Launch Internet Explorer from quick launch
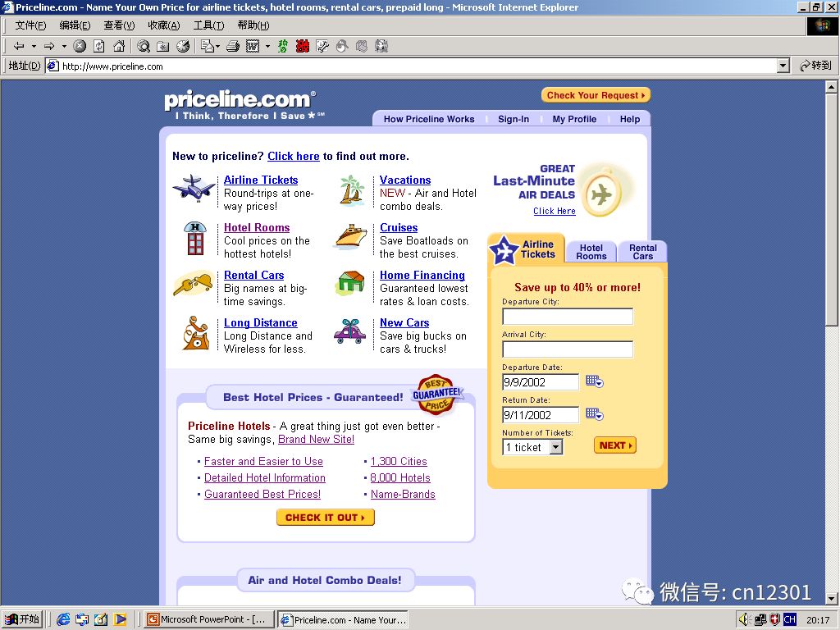Screen dimensions: 840x630 [62, 619]
